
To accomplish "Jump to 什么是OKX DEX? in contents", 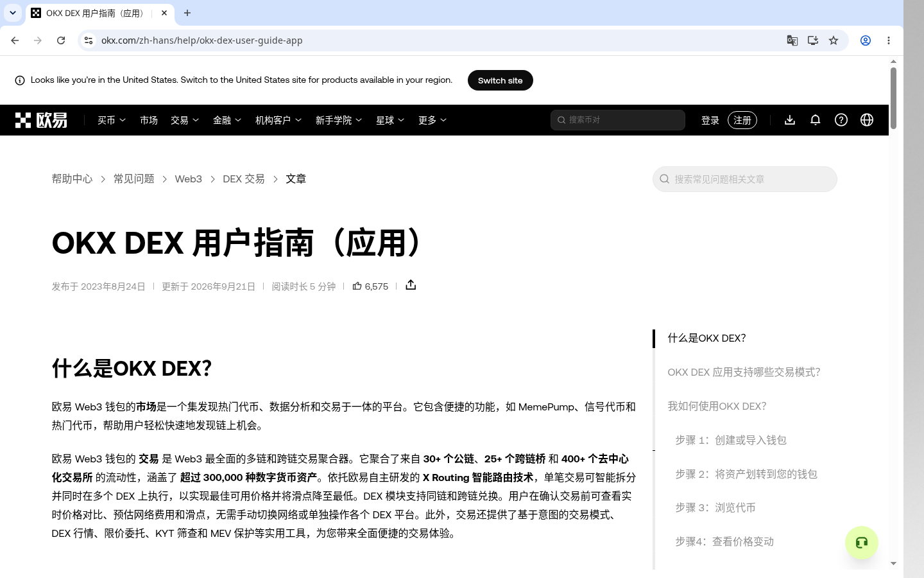I will [706, 338].
